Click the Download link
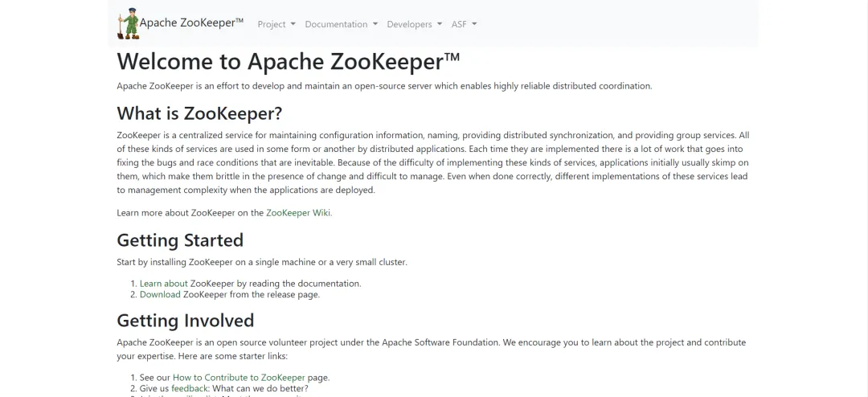The height and width of the screenshot is (397, 868). tap(160, 295)
